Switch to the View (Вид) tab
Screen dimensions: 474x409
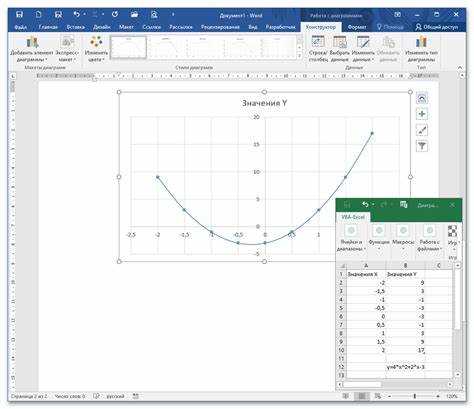click(x=253, y=27)
